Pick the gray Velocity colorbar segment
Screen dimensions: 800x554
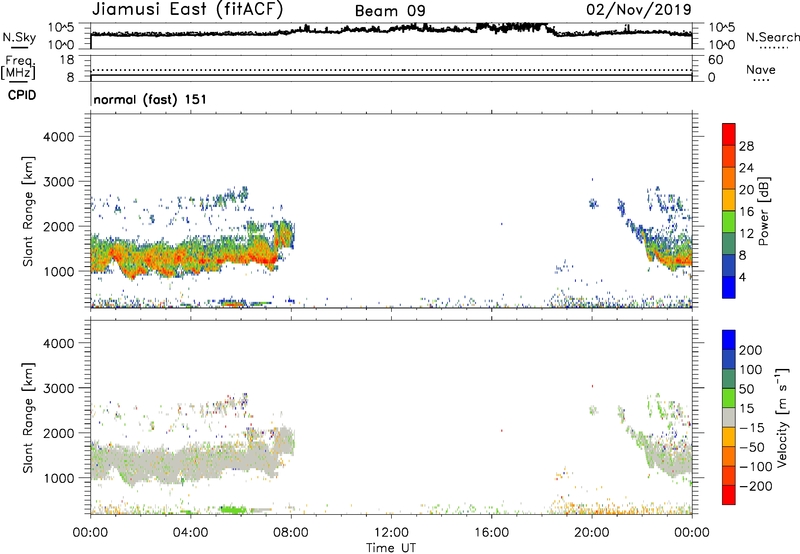729,417
